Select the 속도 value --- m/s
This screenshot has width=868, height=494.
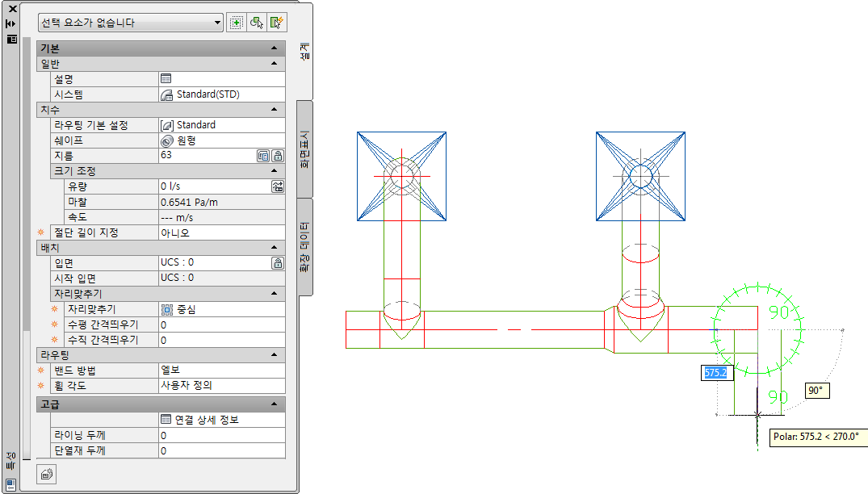(222, 217)
